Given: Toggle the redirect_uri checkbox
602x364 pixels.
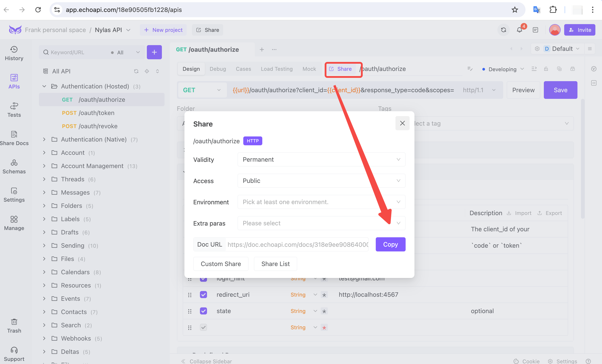Looking at the screenshot, I should 203,295.
